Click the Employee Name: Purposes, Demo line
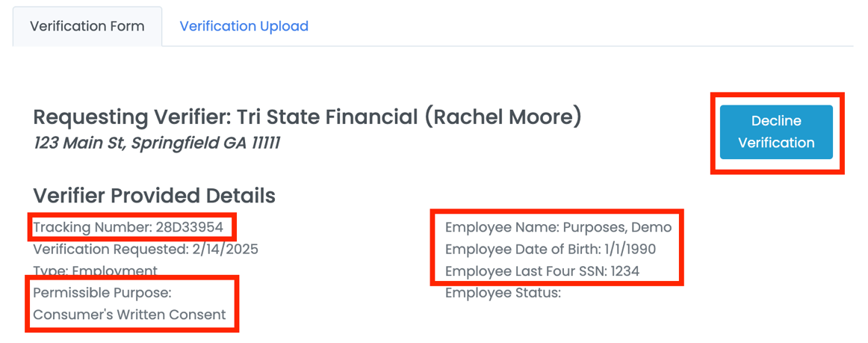Image resolution: width=868 pixels, height=343 pixels. pos(558,227)
